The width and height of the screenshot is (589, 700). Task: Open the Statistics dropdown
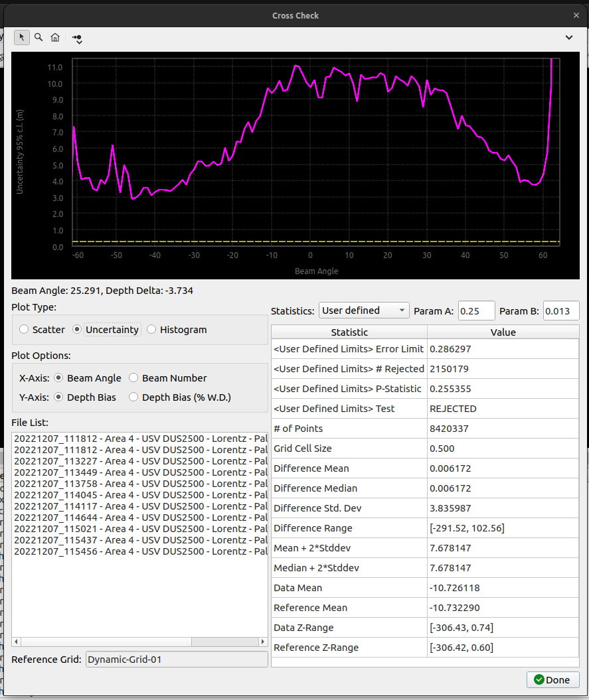pyautogui.click(x=364, y=311)
